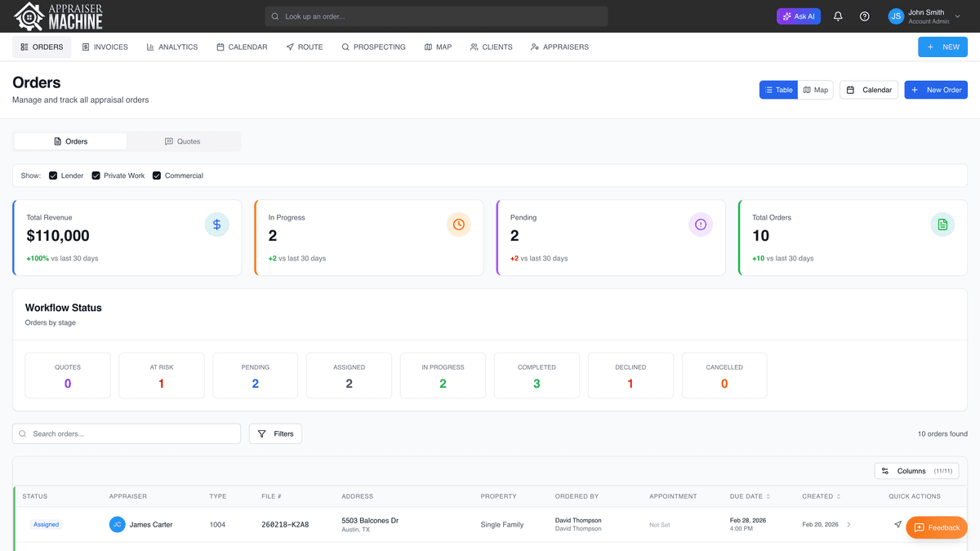Screen dimensions: 980x551
Task: Click the Total Revenue dollar icon
Action: pyautogui.click(x=216, y=224)
